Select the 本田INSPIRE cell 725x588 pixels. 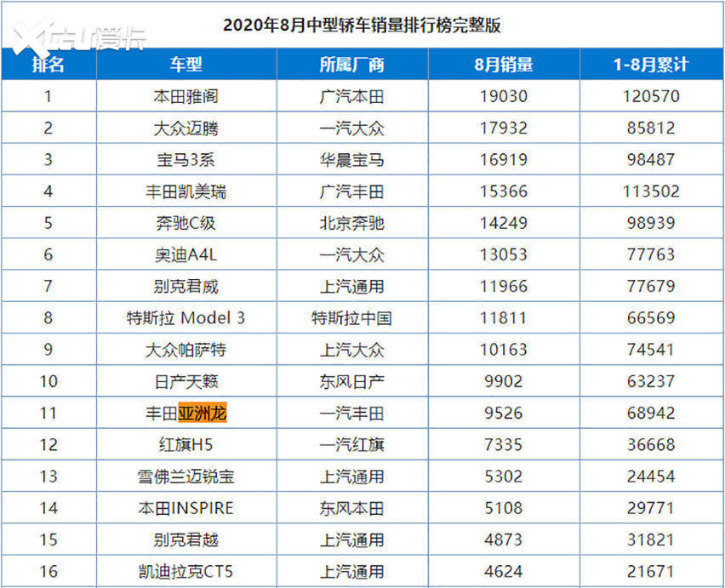pos(186,508)
